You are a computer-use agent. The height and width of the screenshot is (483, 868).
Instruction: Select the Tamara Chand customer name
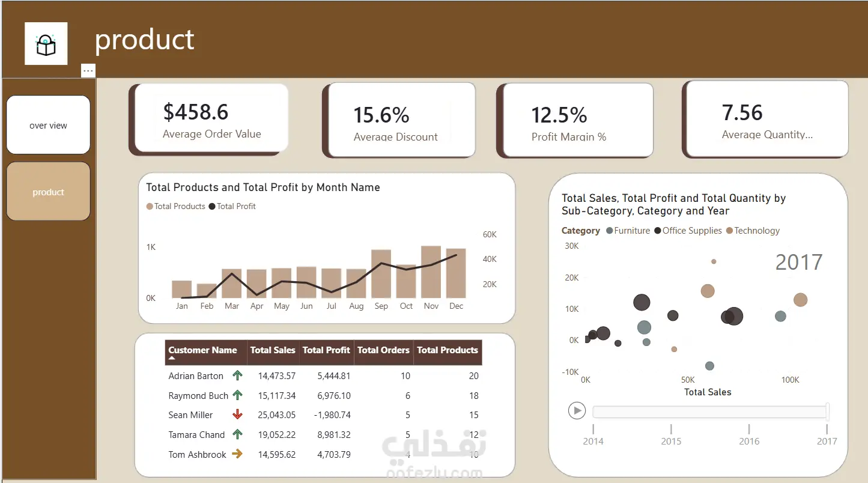[x=196, y=435]
